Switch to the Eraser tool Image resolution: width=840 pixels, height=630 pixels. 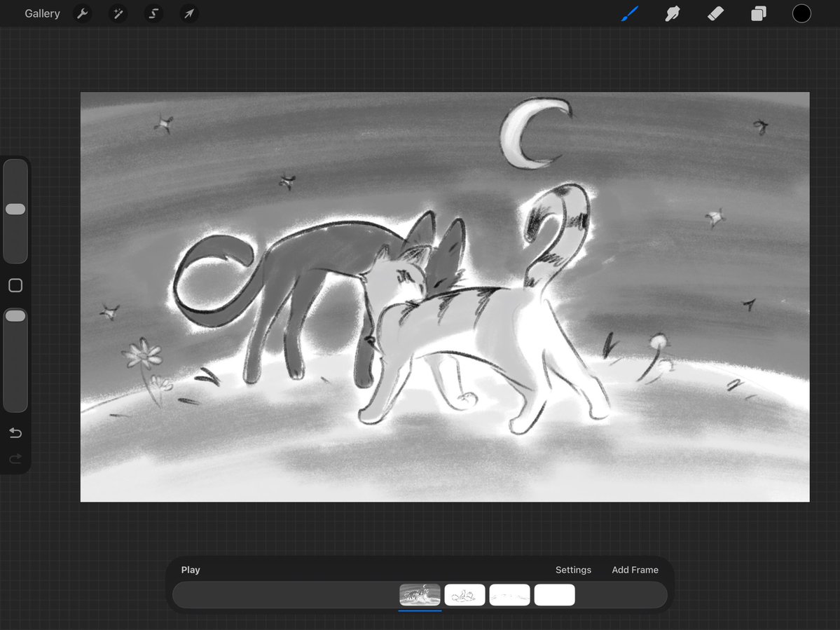coord(715,13)
